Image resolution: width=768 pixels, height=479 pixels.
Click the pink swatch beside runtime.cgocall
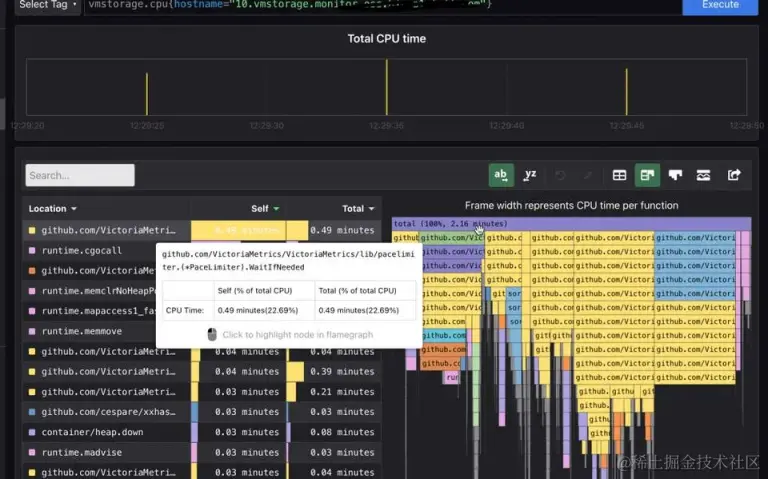32,250
